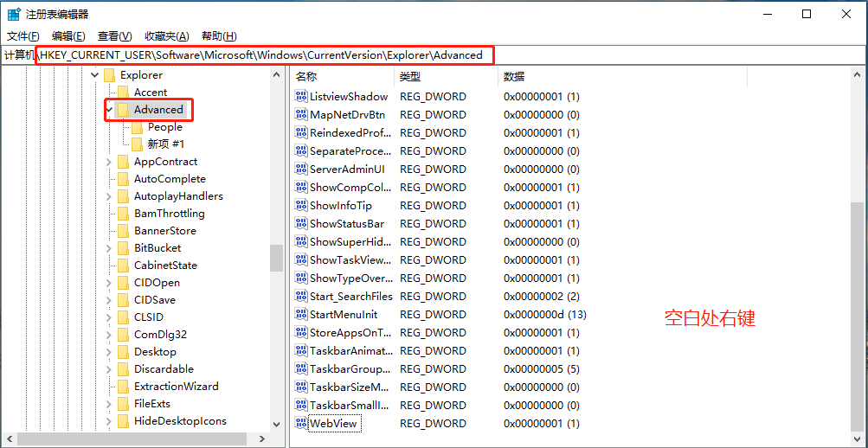Expand the FileExts tree node
Screen dimensions: 868x448
[108, 404]
